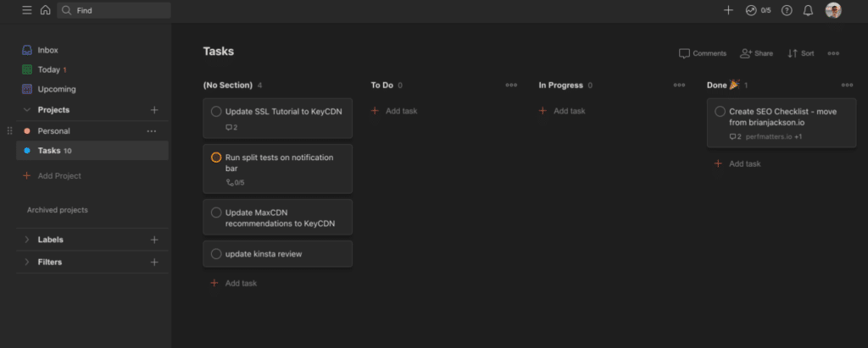Open To Do section options menu
Screen dimensions: 868x348
tap(511, 86)
